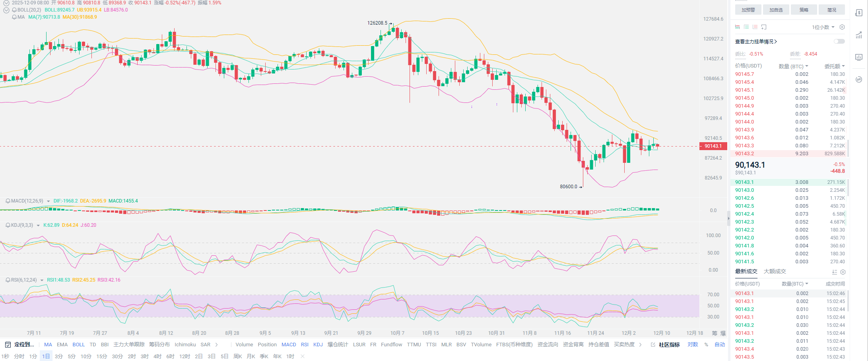This screenshot has width=868, height=361.
Task: Show buy orders only in order book
Action: [x=746, y=27]
